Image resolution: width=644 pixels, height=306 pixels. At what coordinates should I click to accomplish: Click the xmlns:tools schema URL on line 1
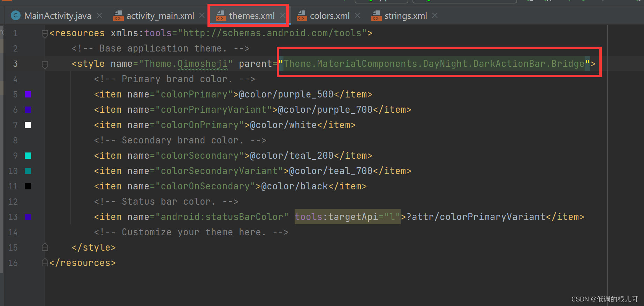272,33
